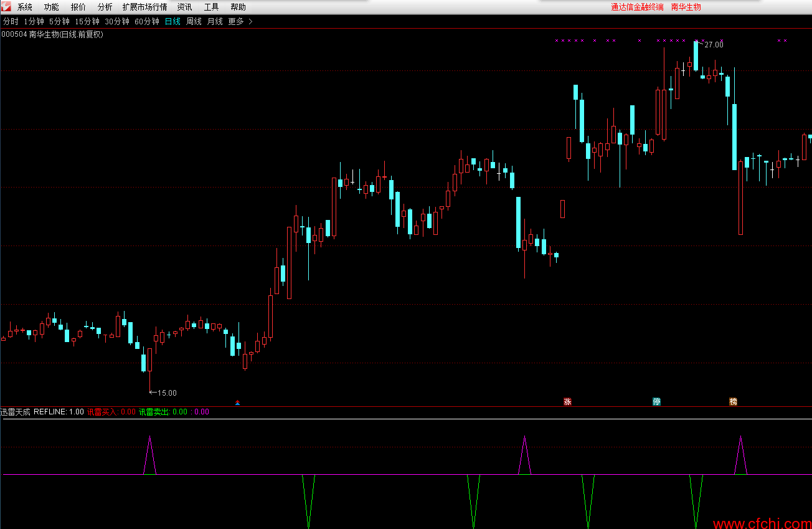Click the REFLINE: 1.00 indicator value
This screenshot has height=529, width=812.
point(59,412)
